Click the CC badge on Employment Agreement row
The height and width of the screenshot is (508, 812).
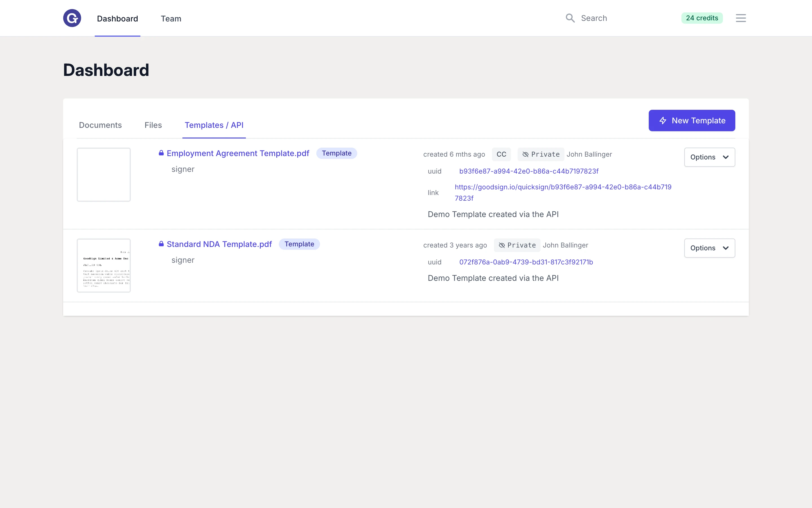tap(501, 154)
